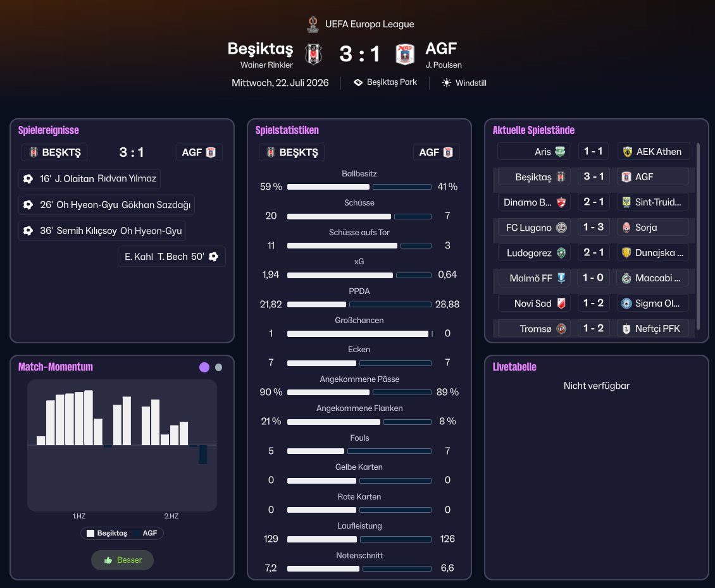Click the AGF crest in the header
The height and width of the screenshot is (588, 715).
[x=405, y=54]
